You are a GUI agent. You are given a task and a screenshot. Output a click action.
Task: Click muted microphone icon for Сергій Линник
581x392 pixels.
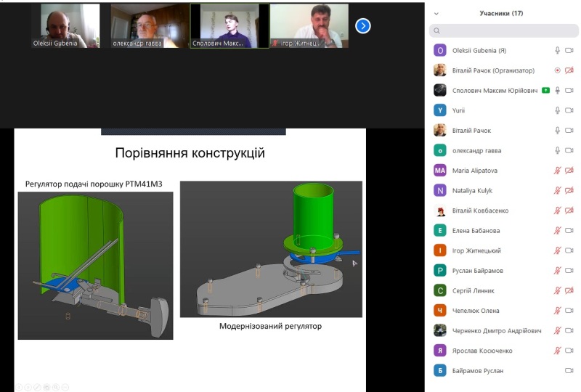tap(557, 290)
